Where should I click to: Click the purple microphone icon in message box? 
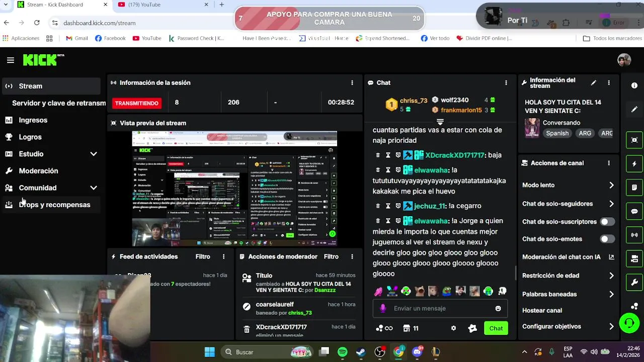point(383,308)
